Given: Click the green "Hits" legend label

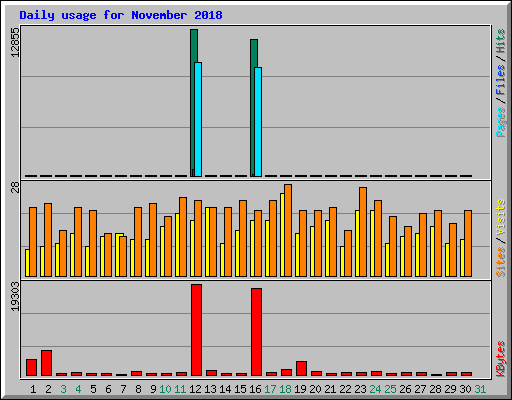Looking at the screenshot, I should pyautogui.click(x=501, y=41).
